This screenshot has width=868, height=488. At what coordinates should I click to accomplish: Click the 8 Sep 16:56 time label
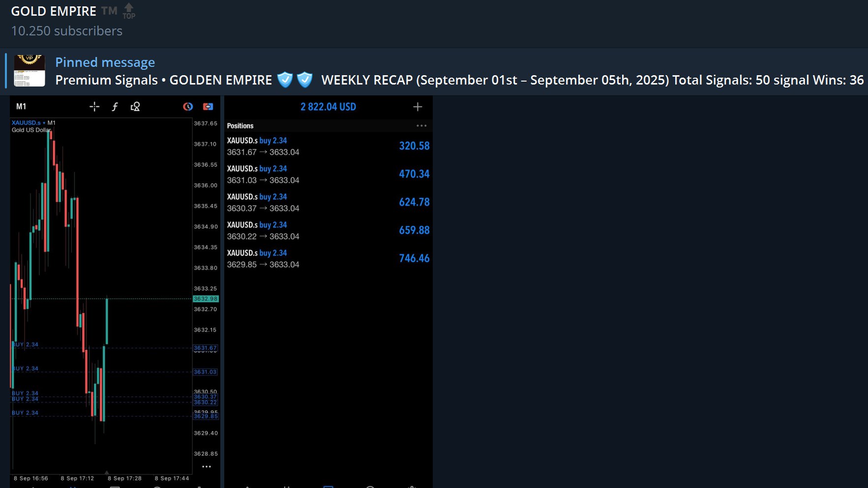coord(31,478)
